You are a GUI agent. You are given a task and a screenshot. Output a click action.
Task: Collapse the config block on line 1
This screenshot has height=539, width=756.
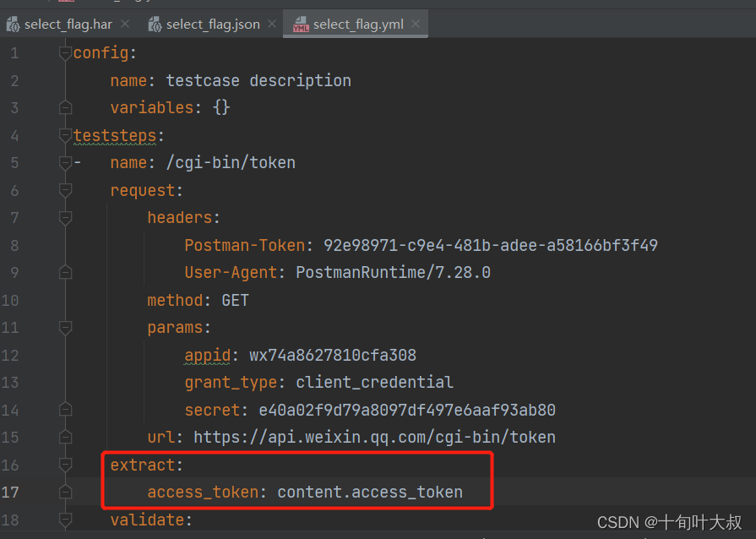point(65,52)
